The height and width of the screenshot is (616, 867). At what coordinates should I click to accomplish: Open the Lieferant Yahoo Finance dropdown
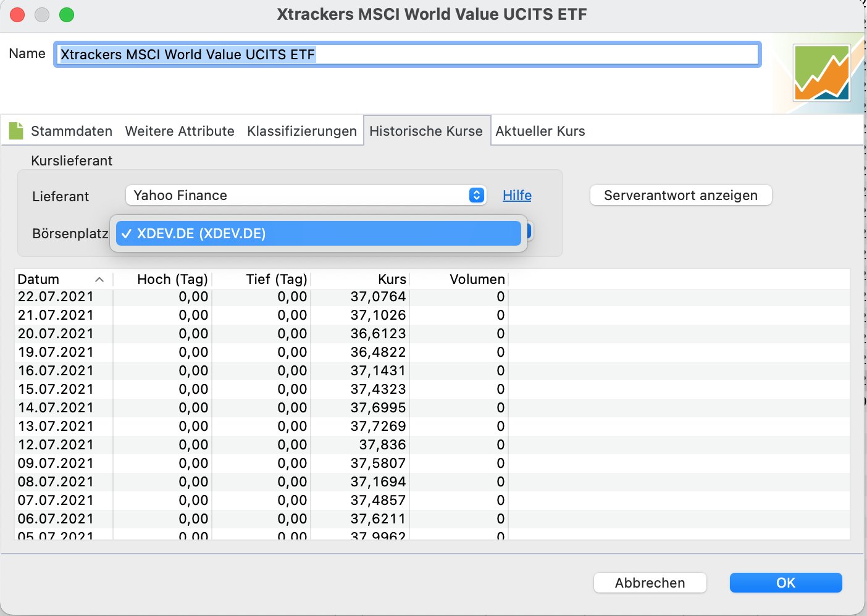pos(306,195)
